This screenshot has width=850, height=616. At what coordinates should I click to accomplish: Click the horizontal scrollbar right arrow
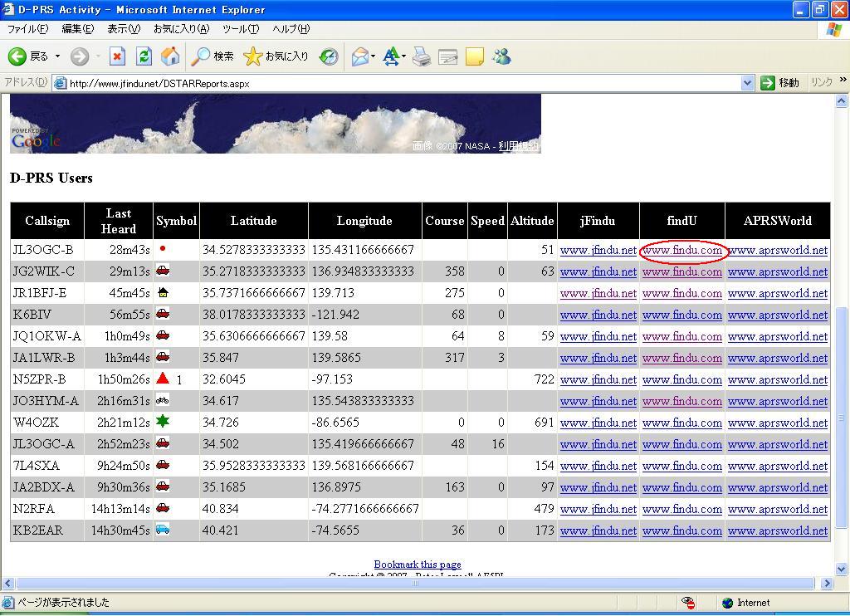(x=827, y=584)
